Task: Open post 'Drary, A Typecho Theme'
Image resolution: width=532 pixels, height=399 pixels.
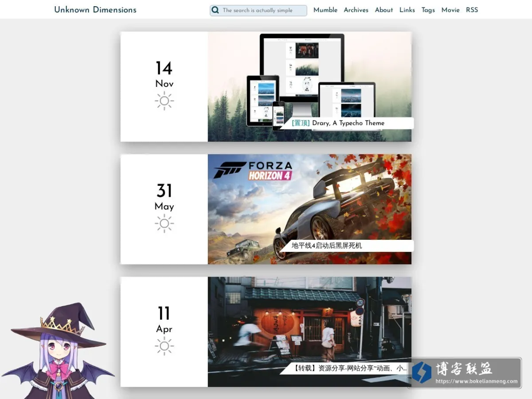Action: pos(348,123)
